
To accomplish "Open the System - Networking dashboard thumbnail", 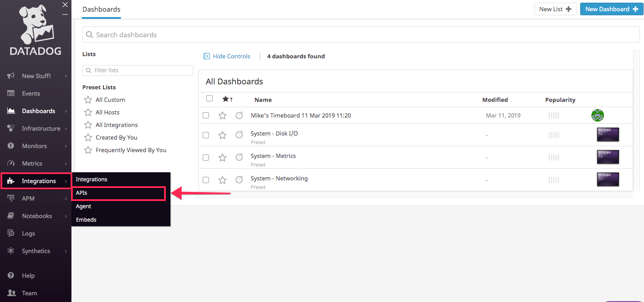I will coord(608,179).
